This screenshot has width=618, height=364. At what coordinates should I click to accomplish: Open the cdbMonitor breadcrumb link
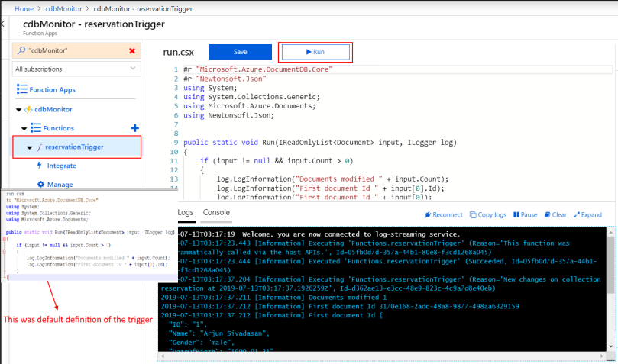tap(63, 8)
